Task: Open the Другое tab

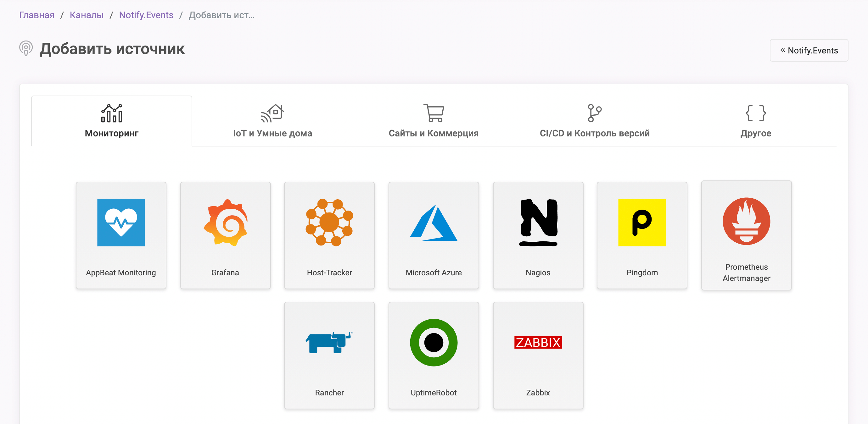Action: 756,121
